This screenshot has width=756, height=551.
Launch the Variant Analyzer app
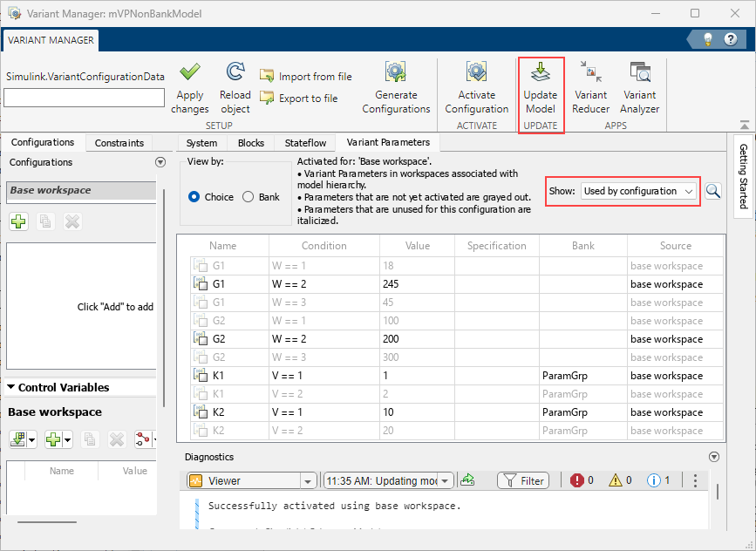click(639, 87)
